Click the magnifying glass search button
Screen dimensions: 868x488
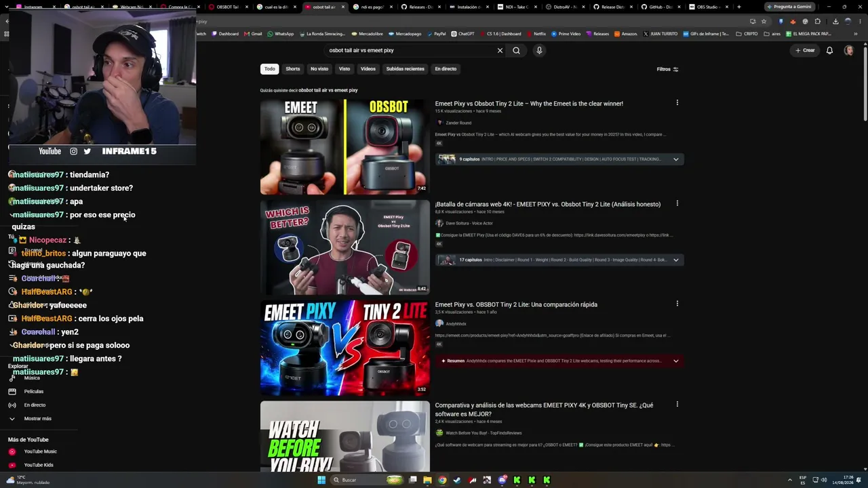point(516,50)
